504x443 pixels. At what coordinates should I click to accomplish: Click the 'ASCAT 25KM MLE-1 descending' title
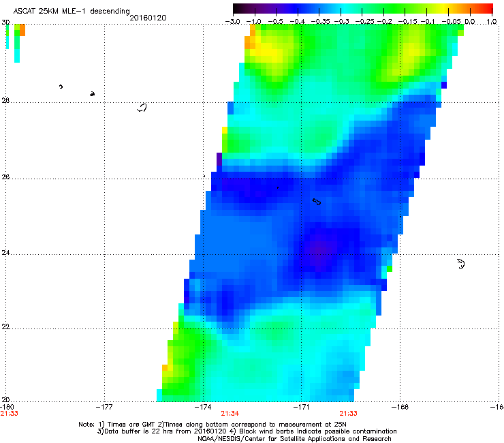point(72,11)
